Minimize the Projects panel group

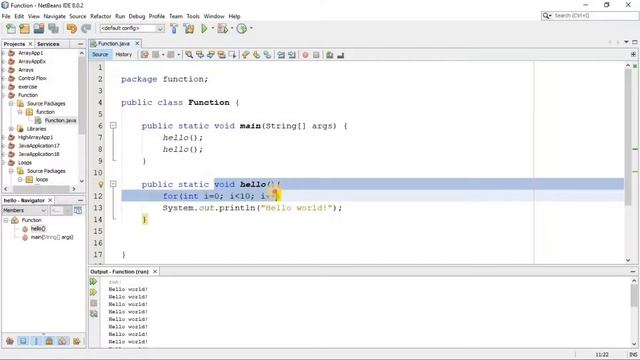80,44
